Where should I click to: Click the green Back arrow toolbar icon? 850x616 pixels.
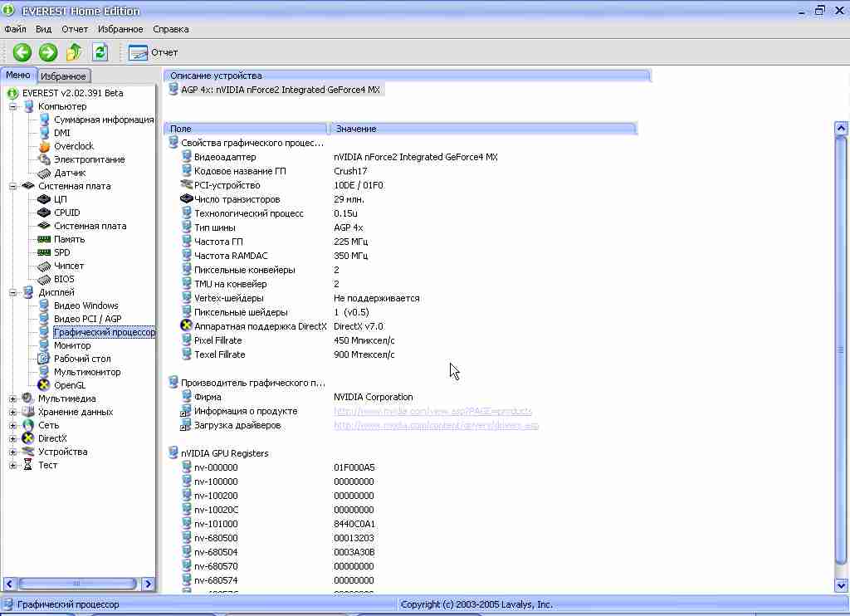[x=22, y=52]
